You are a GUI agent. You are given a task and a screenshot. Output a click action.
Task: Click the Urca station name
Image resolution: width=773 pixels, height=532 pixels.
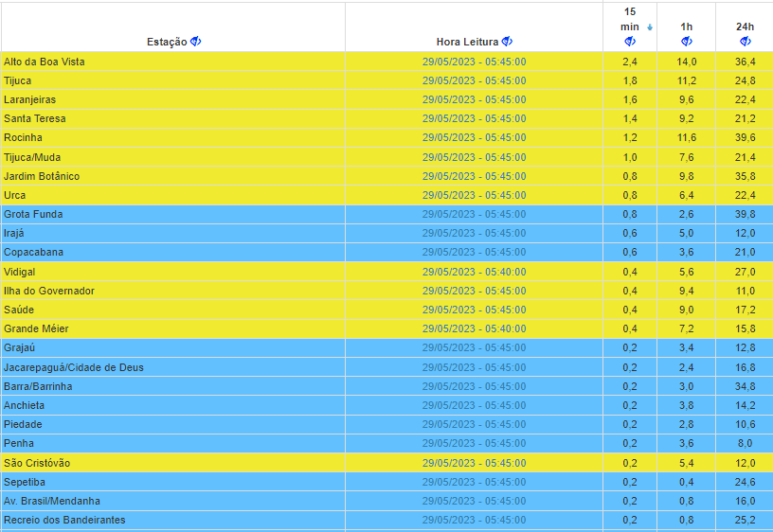pos(15,195)
